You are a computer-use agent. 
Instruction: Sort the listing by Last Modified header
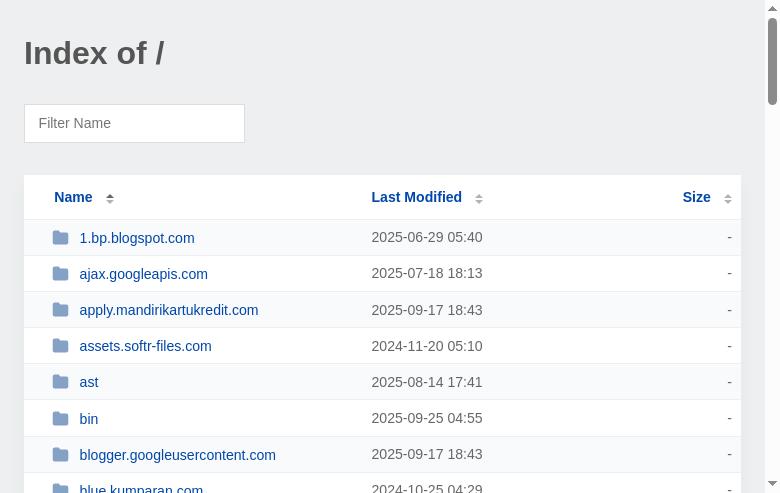(416, 197)
